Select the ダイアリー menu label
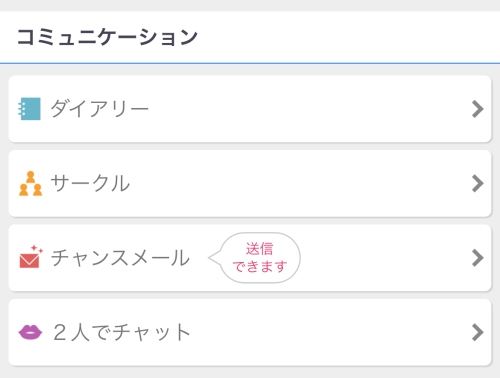Screen dimensions: 500x378 tap(99, 109)
